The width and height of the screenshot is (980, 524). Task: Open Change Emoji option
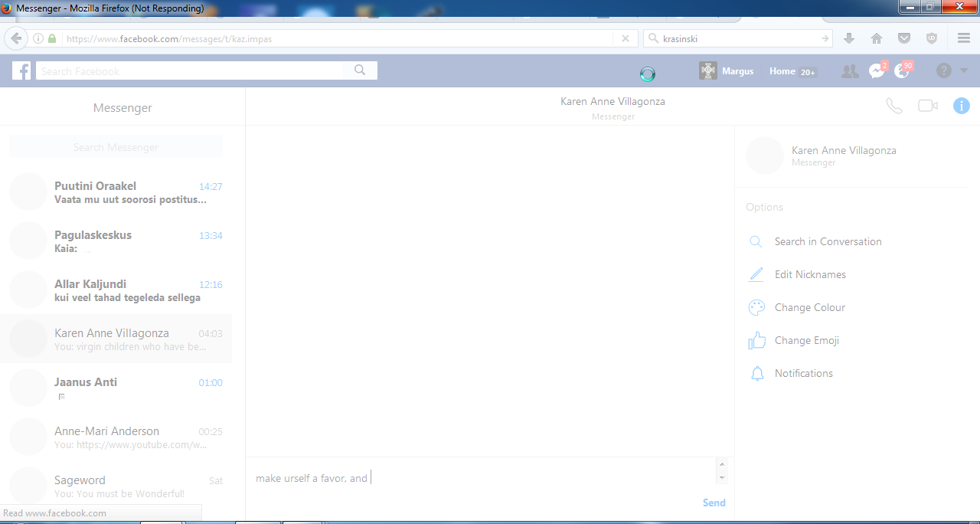pyautogui.click(x=807, y=340)
